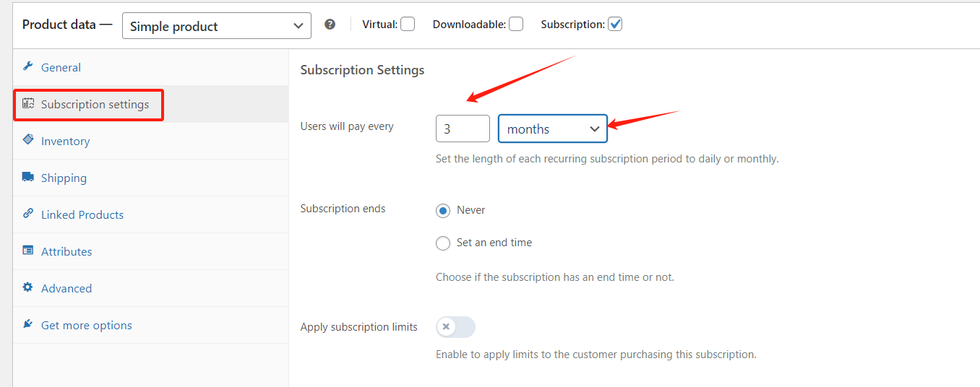The width and height of the screenshot is (980, 387).
Task: Click the Shipping truck icon
Action: [28, 177]
